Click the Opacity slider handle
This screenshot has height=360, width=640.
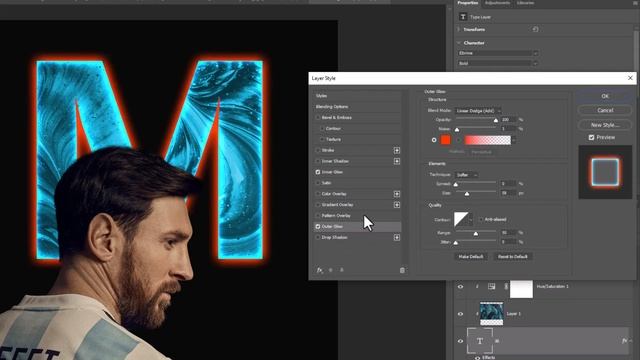tap(496, 120)
